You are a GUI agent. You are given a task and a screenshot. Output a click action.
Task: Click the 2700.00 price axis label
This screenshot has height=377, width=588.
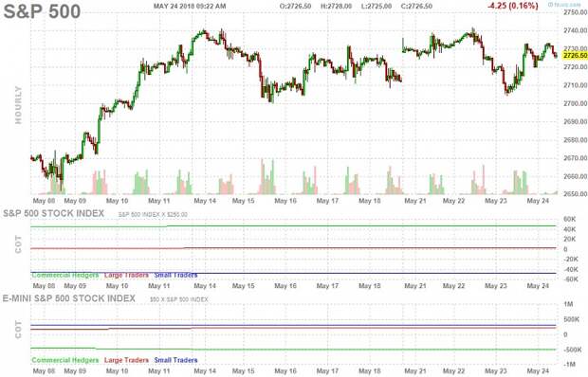pos(576,103)
